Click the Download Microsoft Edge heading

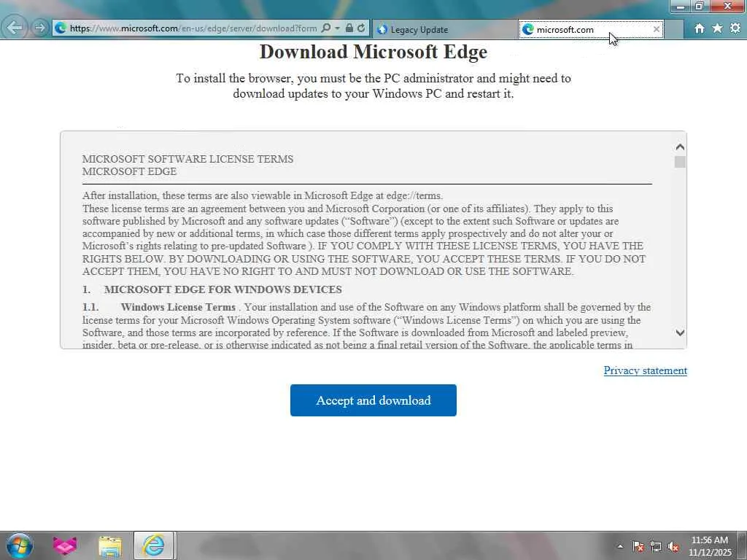pos(373,52)
